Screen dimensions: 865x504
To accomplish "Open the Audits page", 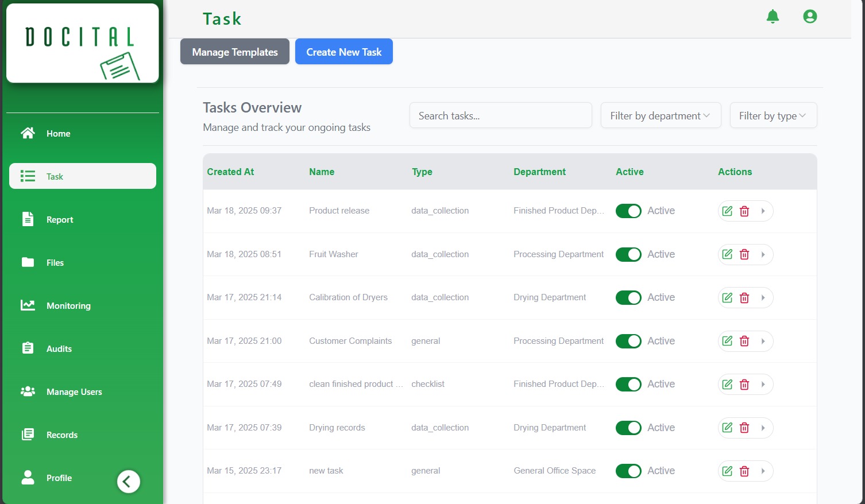I will [x=83, y=348].
